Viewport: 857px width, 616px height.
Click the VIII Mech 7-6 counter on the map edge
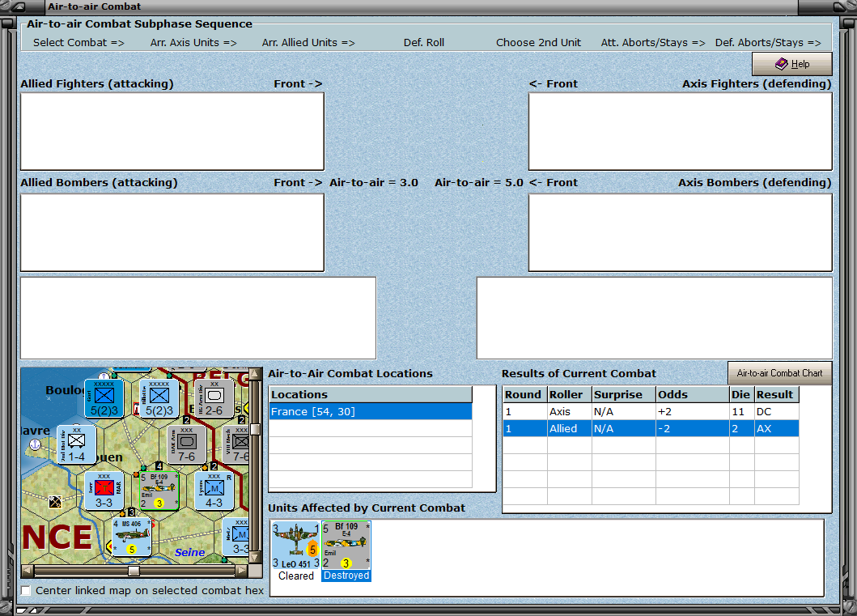236,445
